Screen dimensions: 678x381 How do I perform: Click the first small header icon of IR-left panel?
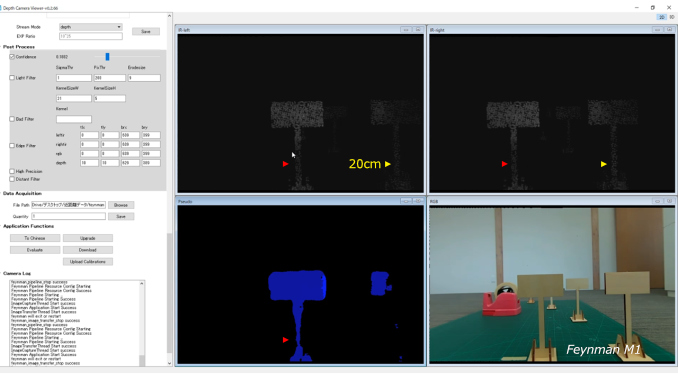(x=406, y=30)
